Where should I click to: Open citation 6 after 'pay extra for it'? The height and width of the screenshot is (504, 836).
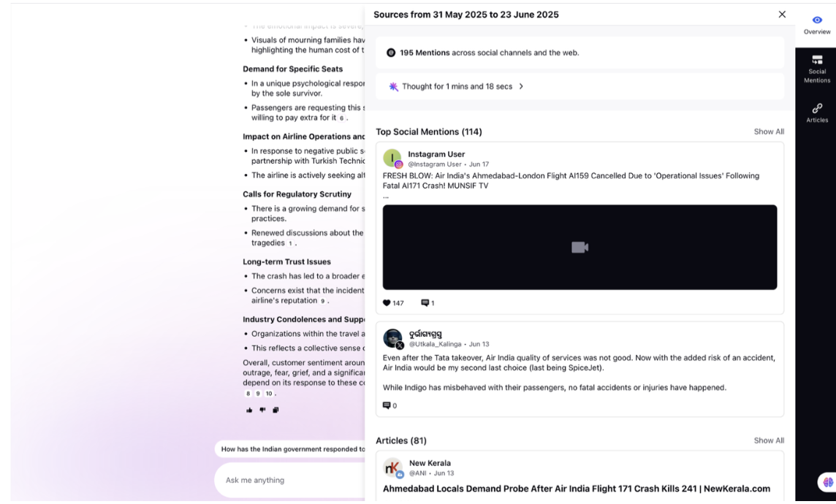(342, 118)
